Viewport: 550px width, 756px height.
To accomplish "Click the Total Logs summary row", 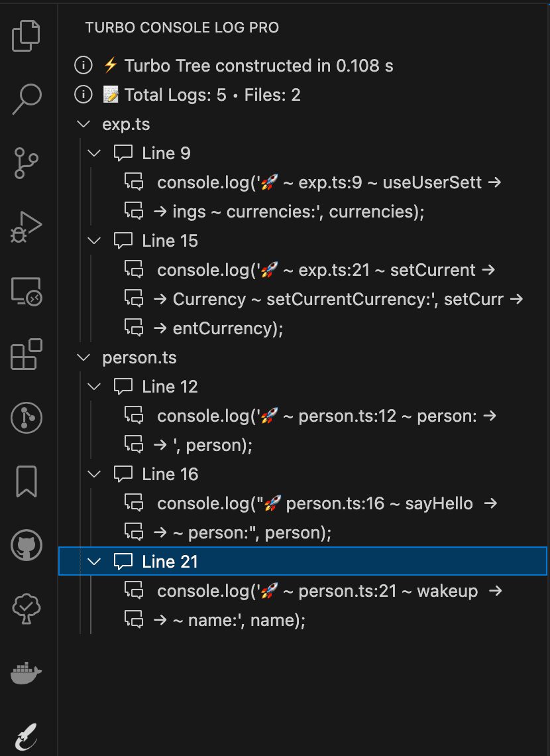I will coord(186,94).
